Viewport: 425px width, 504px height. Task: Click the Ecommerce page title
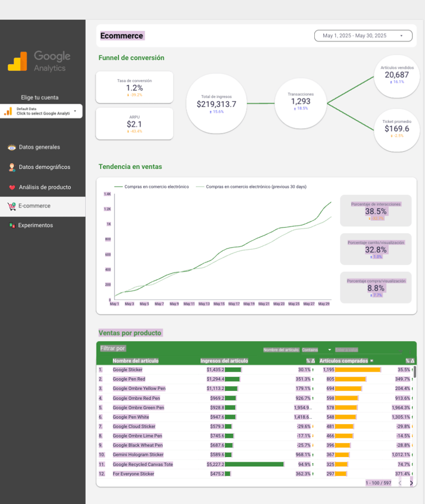coord(122,35)
